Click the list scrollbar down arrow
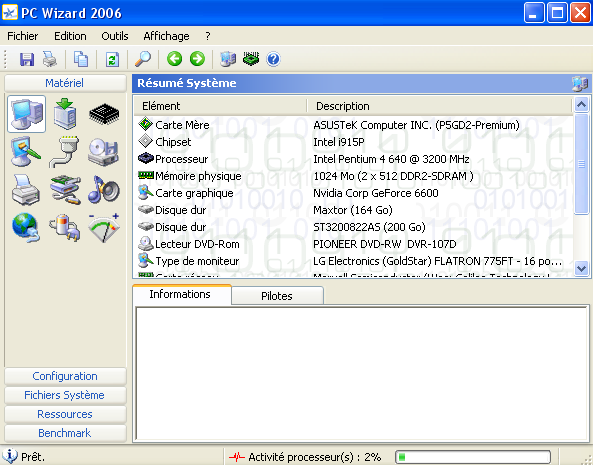This screenshot has width=593, height=465. 581,269
